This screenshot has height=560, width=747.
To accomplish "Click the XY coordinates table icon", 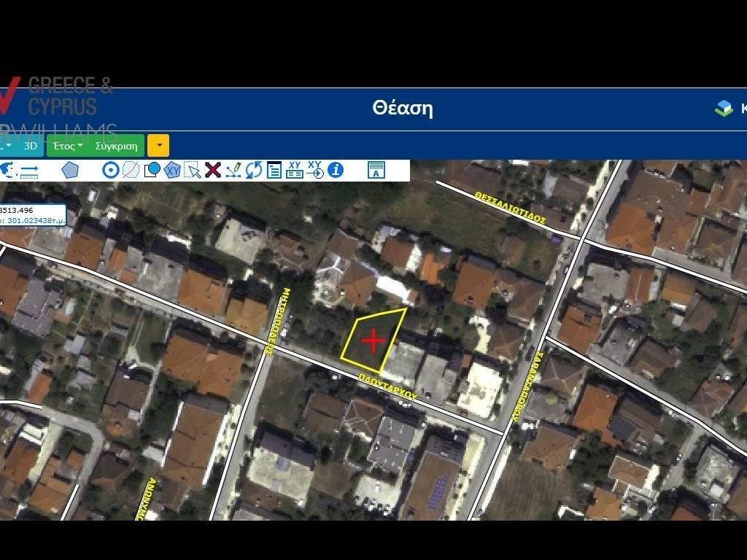I will point(295,170).
